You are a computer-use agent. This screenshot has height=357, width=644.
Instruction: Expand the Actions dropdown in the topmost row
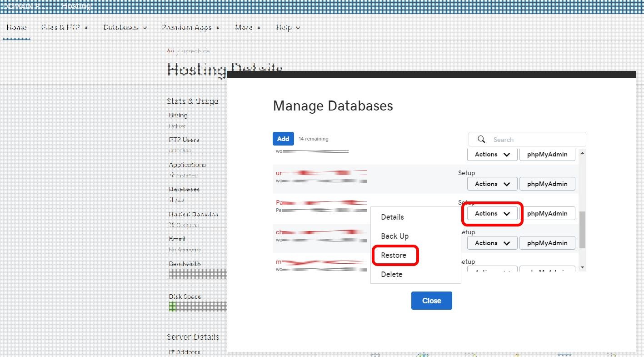click(x=492, y=154)
